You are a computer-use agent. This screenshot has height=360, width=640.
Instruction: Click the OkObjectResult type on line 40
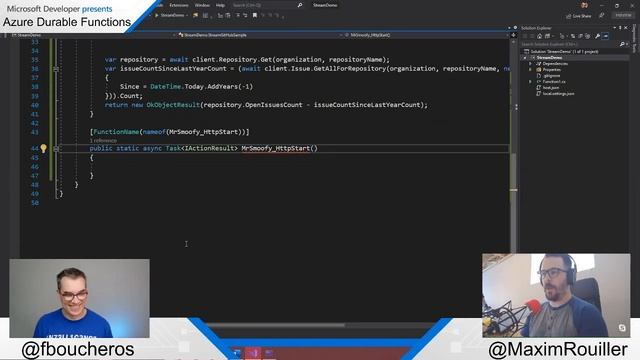[173, 105]
